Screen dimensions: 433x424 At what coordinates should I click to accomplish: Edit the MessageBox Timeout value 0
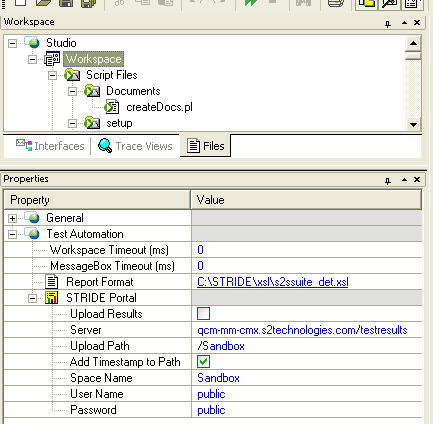(x=306, y=266)
